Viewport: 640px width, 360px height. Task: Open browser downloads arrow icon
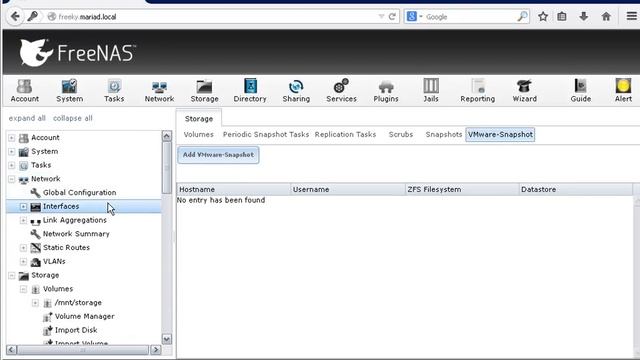coord(584,16)
